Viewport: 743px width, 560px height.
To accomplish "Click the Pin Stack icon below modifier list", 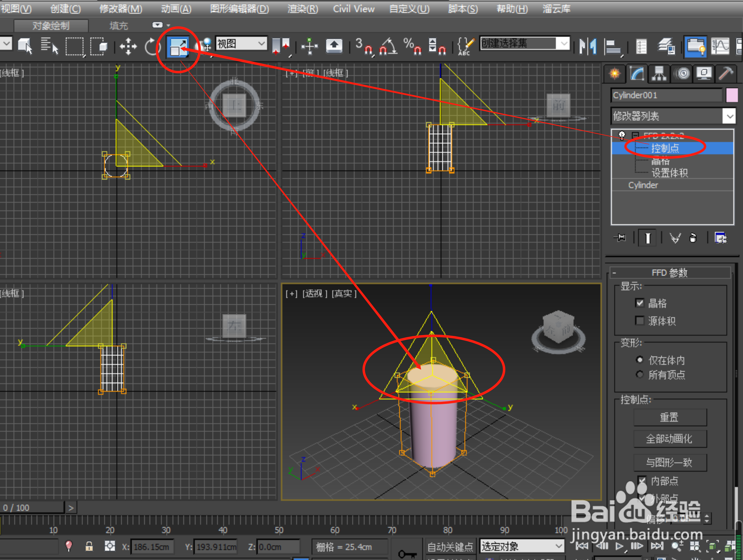I will click(x=620, y=238).
